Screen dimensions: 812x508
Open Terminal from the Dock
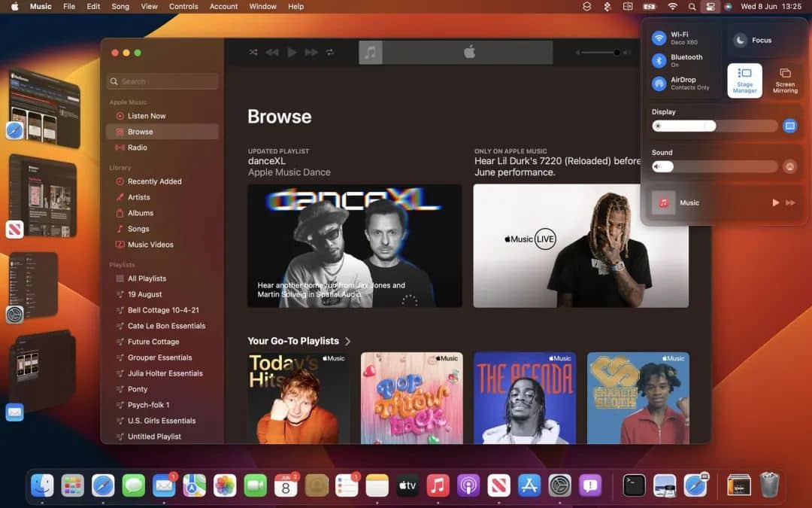pyautogui.click(x=635, y=485)
